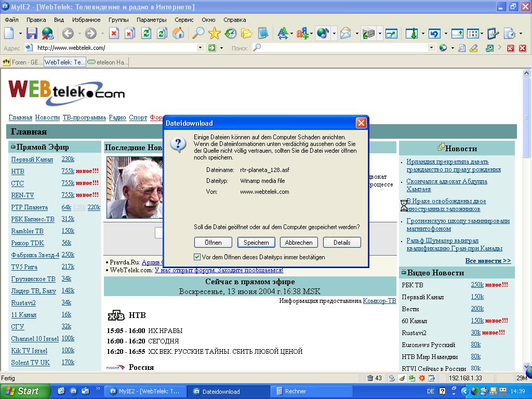Viewport: 532px width, 399px height.
Task: Click the Abbrechen button in dialog
Action: tap(299, 242)
